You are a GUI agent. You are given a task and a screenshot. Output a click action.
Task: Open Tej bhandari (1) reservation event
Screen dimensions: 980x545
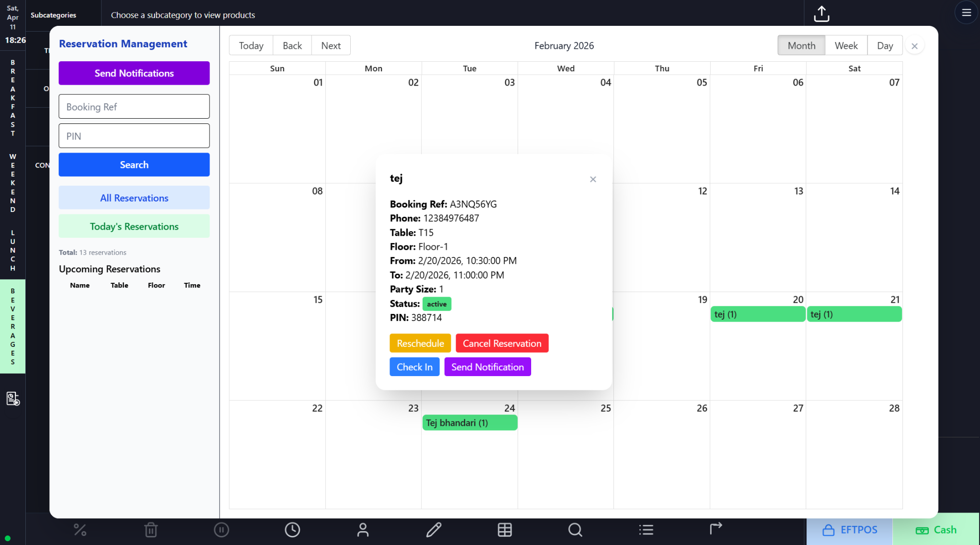coord(469,423)
